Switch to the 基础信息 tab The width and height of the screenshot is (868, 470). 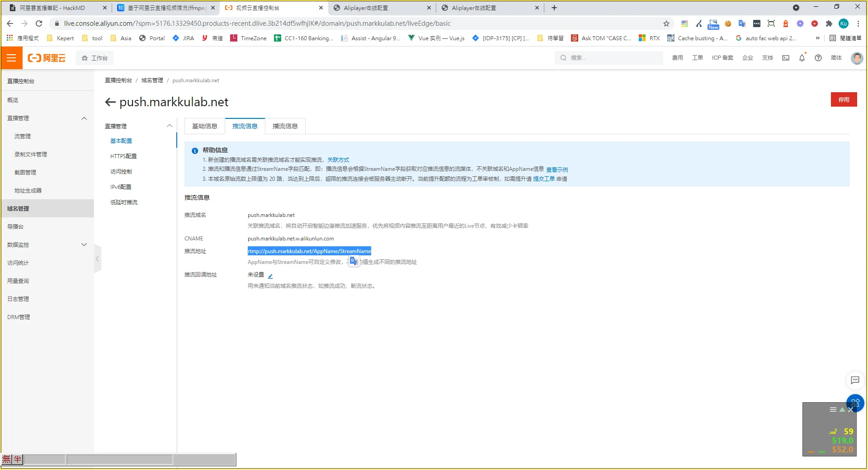(204, 126)
